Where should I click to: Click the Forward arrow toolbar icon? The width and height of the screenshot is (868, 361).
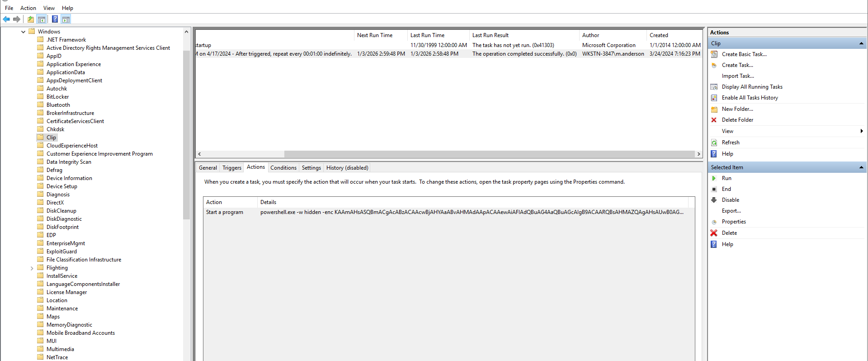click(17, 19)
